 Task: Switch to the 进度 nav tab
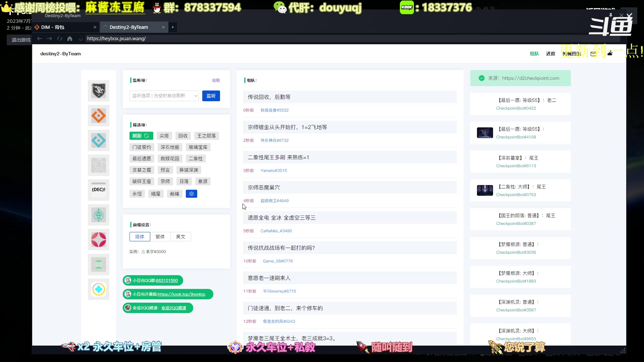[x=550, y=54]
